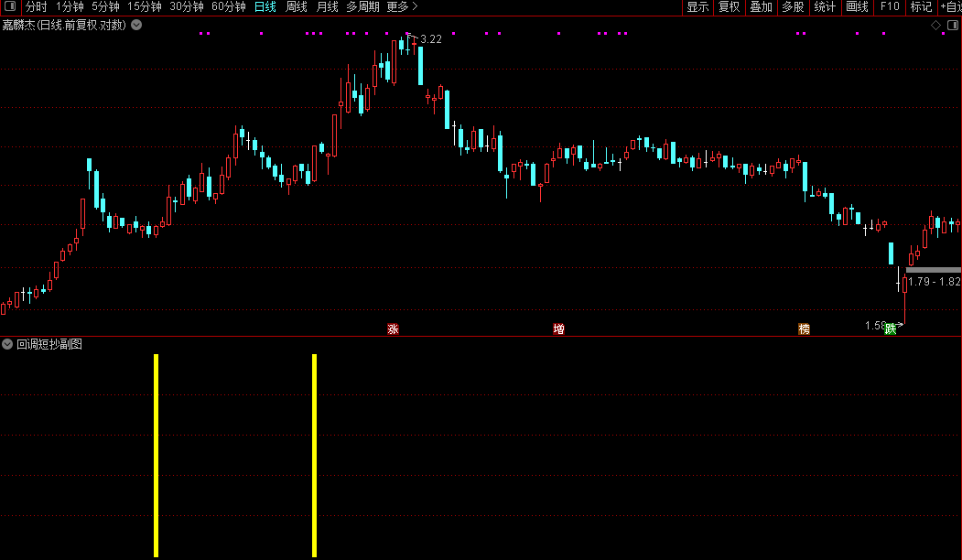
Task: Click the 叠加 overlay button
Action: (x=762, y=6)
